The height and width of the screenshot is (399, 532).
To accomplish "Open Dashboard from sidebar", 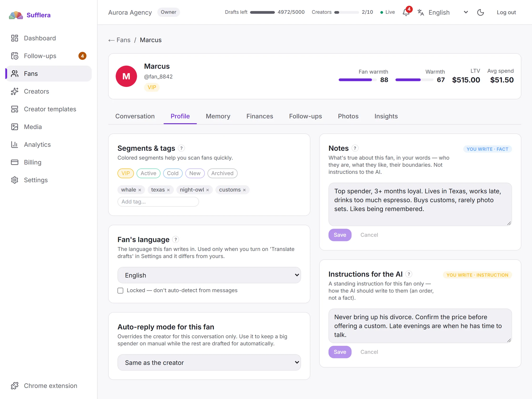I will 49,38.
